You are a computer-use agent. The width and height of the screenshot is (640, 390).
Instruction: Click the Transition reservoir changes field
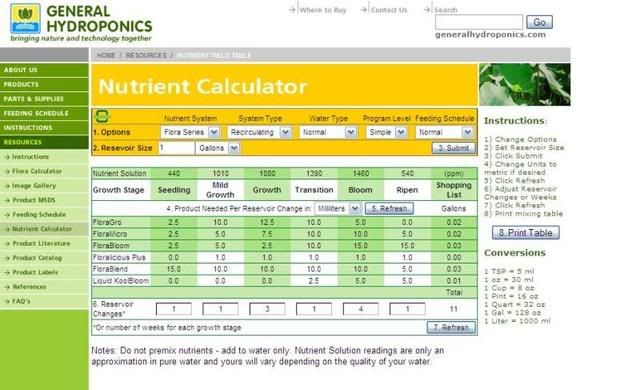pos(314,309)
